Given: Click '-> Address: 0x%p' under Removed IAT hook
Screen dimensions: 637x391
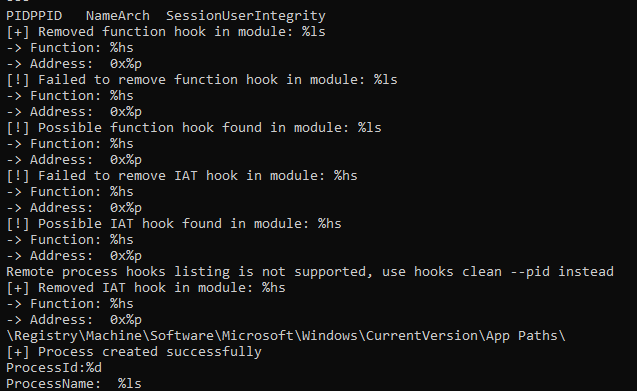Looking at the screenshot, I should (x=74, y=320).
